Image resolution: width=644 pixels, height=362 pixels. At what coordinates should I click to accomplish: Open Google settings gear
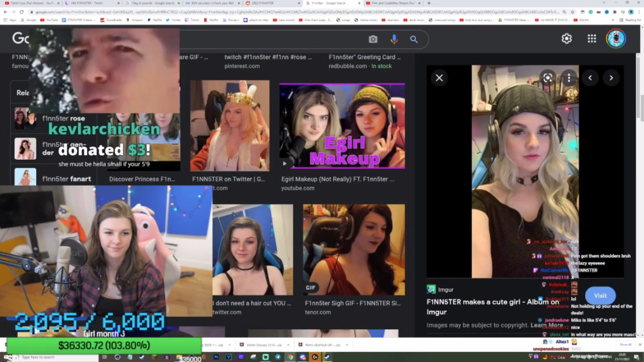point(567,39)
